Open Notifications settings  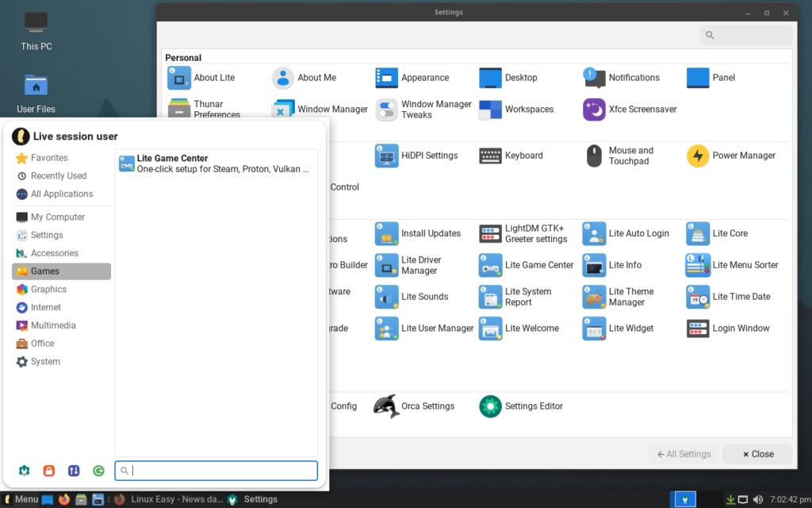tap(621, 78)
